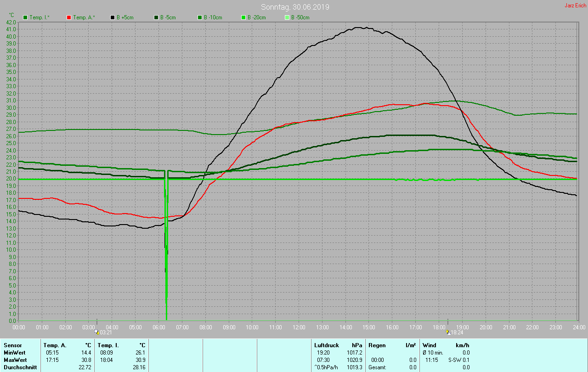588x372 pixels.
Task: Click the chart title Sonntag, 30.06.2019
Action: 295,7
